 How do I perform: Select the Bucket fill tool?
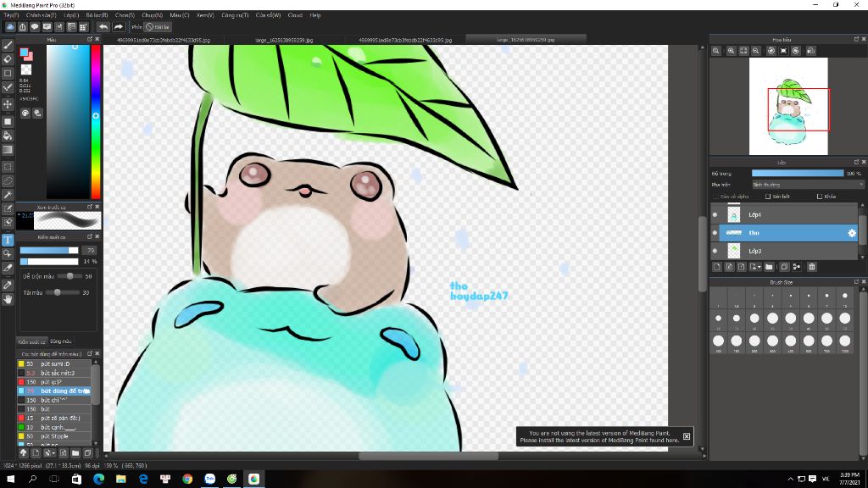click(8, 136)
